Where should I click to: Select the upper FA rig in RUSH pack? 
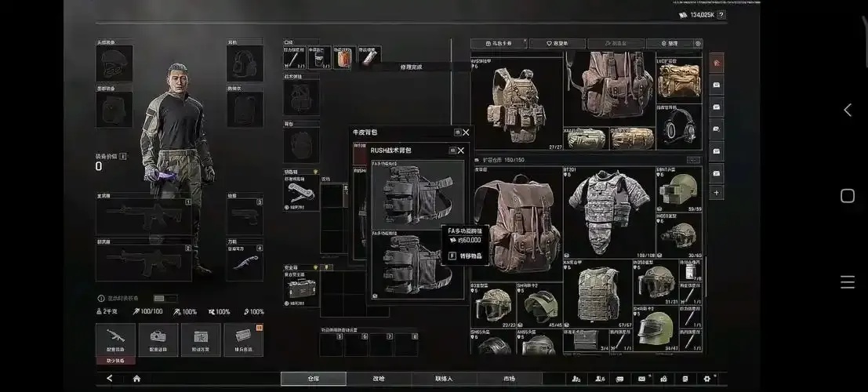418,195
